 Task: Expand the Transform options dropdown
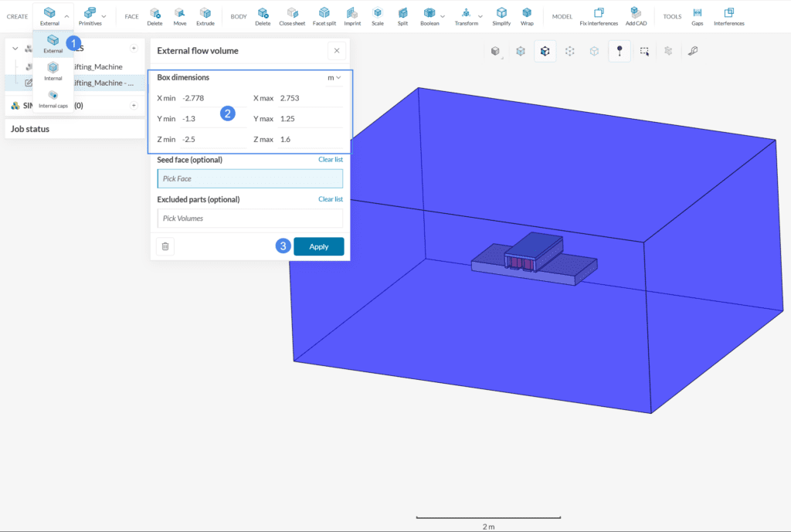pyautogui.click(x=479, y=16)
